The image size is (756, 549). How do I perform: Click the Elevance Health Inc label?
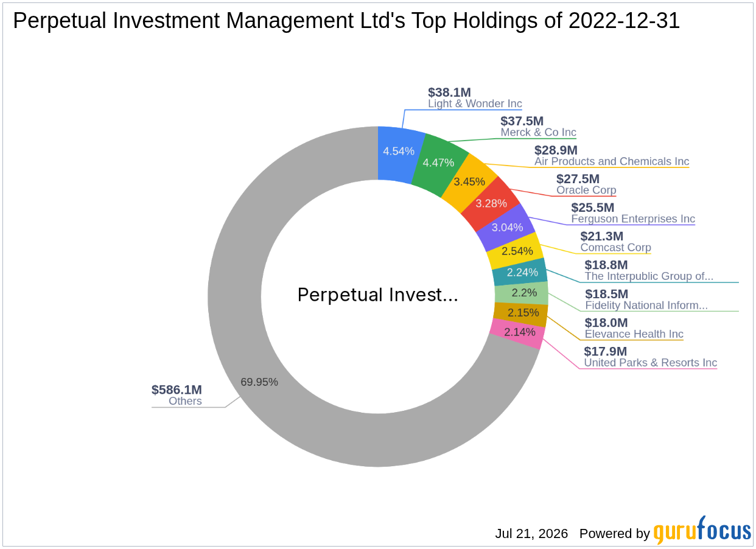[x=634, y=334]
